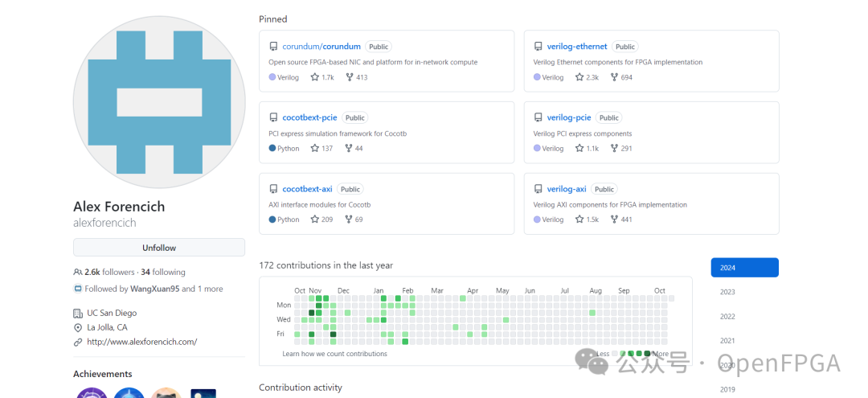The width and height of the screenshot is (868, 398).
Task: Open the cocotbext-axi repository
Action: 307,189
